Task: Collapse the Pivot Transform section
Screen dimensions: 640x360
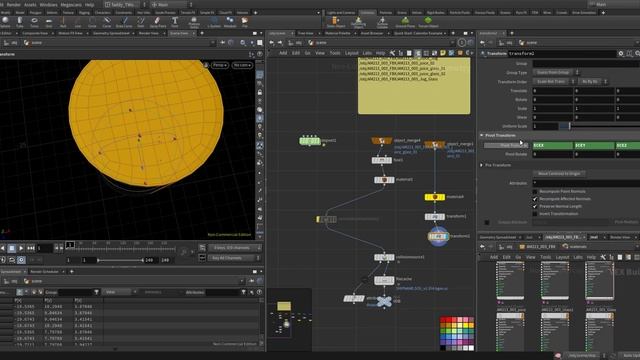Action: tap(482, 135)
